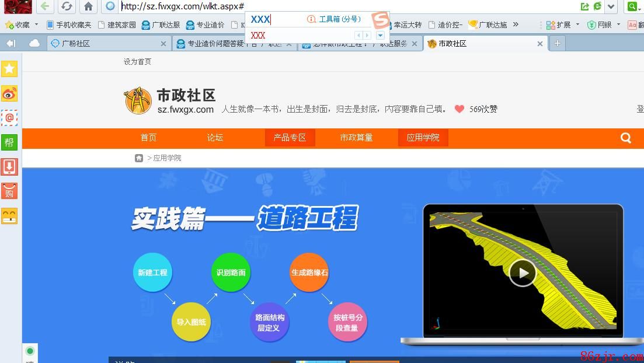The width and height of the screenshot is (644, 363).
Task: Click the address bar URL field
Action: coord(181,6)
